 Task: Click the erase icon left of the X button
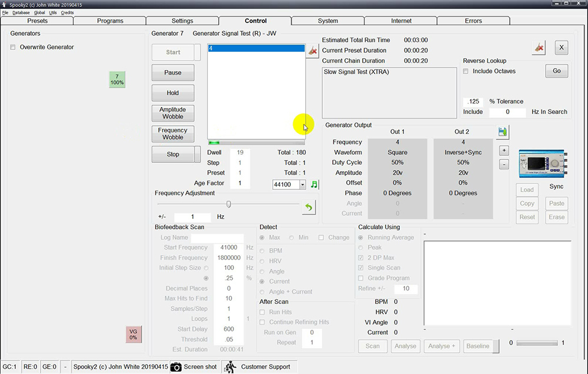pyautogui.click(x=538, y=48)
